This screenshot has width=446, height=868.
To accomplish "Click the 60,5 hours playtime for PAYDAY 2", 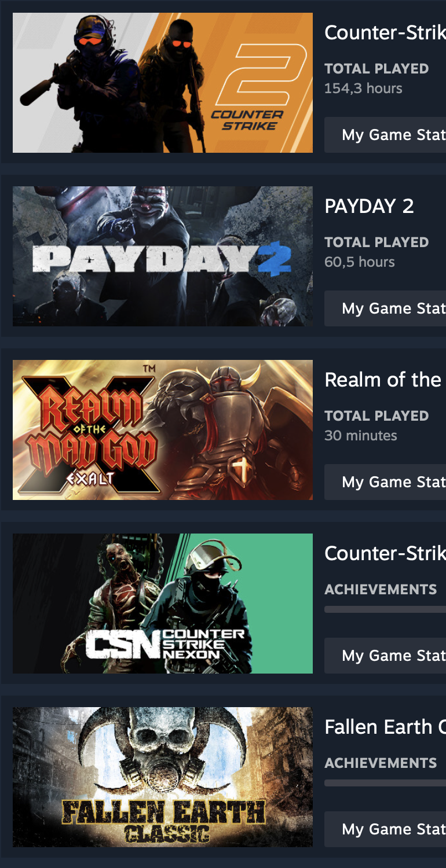I will [360, 262].
